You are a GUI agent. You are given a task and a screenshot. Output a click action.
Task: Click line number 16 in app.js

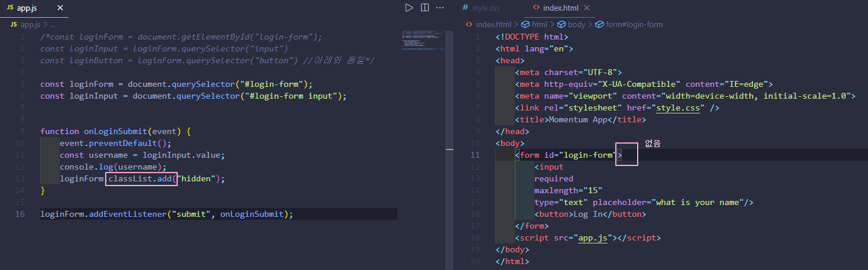point(20,214)
